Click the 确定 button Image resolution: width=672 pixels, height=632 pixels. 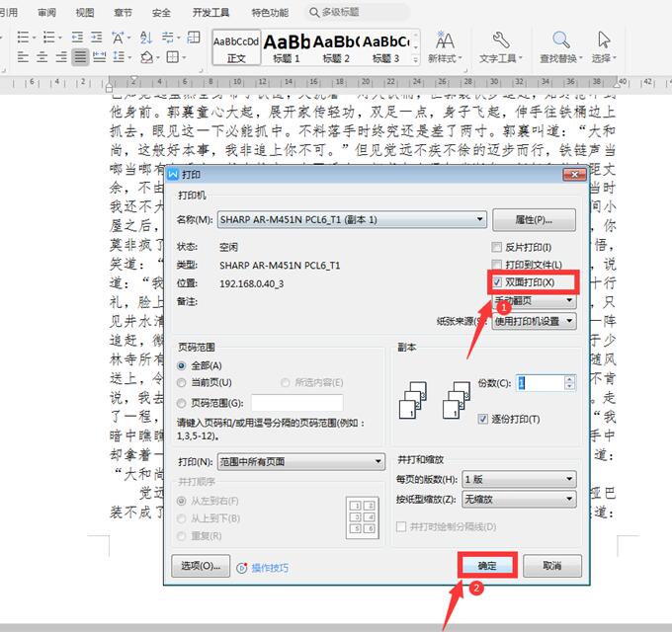pos(487,566)
